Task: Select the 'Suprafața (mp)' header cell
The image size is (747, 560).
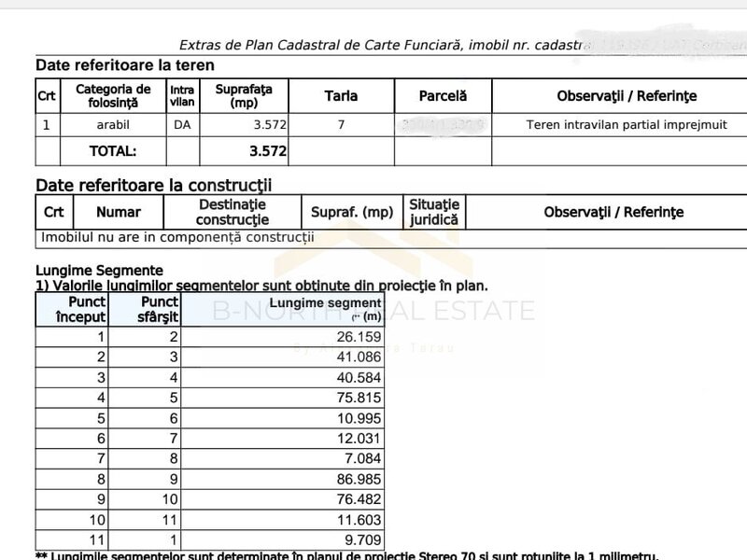Action: pyautogui.click(x=244, y=96)
